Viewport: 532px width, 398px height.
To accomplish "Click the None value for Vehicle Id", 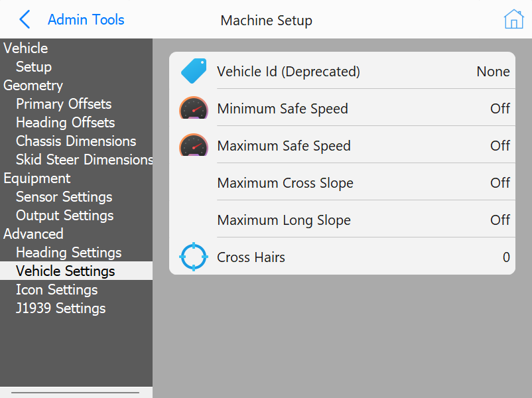I will tap(493, 72).
